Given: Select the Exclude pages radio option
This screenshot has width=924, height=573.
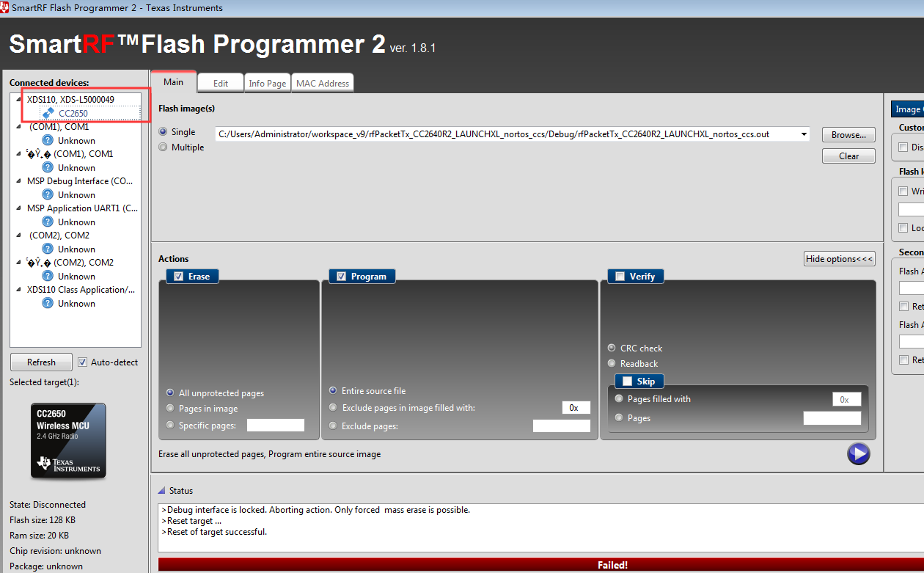Looking at the screenshot, I should (x=334, y=426).
